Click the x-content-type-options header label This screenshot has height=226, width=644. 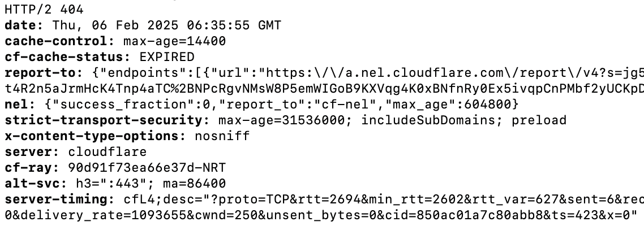(92, 136)
